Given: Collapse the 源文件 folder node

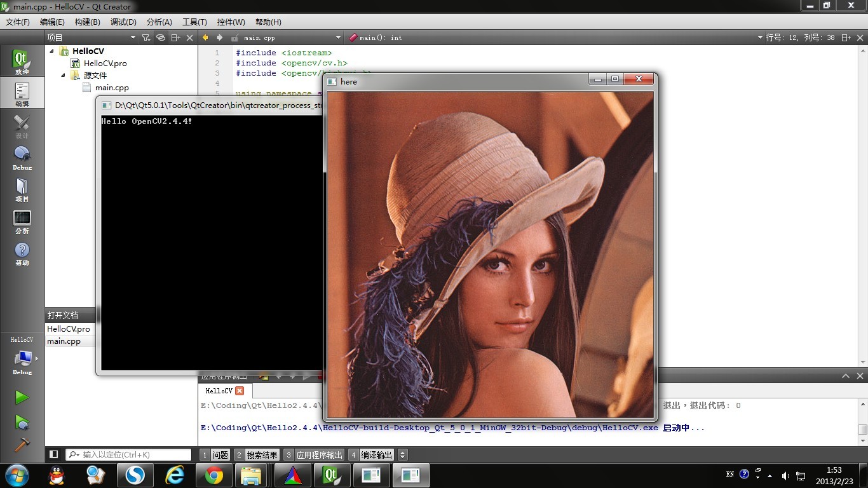Looking at the screenshot, I should pyautogui.click(x=64, y=75).
